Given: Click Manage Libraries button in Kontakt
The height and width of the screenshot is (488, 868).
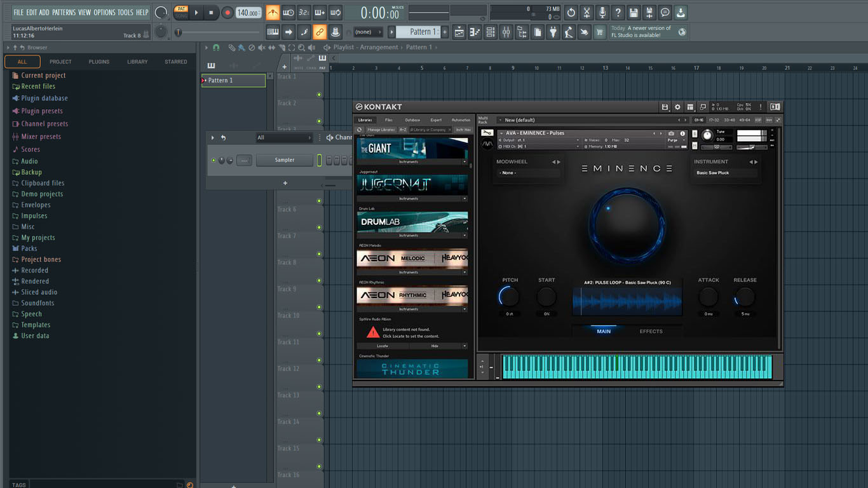Looking at the screenshot, I should tap(381, 130).
